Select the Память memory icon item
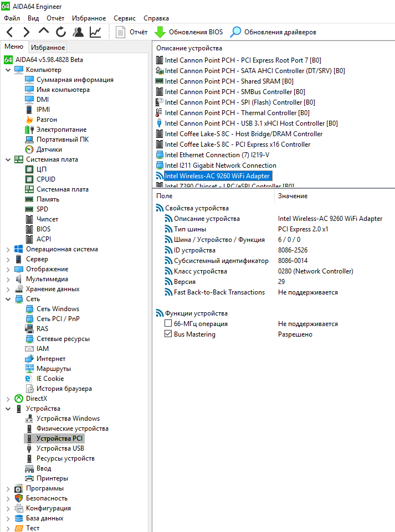 [x=42, y=199]
